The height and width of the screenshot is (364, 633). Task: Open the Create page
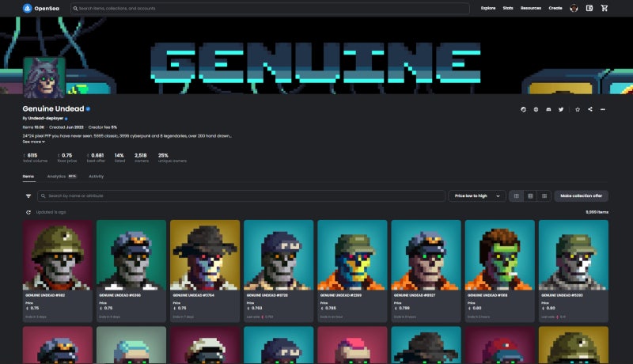point(555,8)
